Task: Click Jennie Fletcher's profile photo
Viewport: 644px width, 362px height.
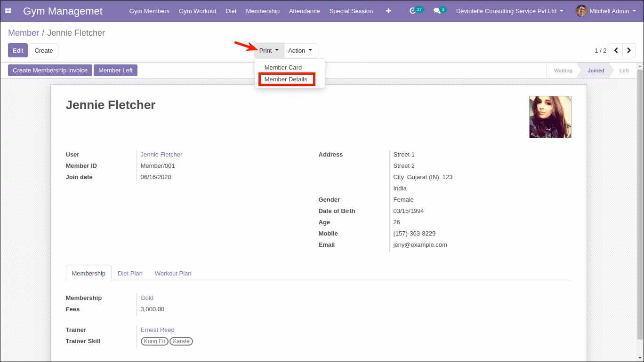Action: tap(550, 117)
